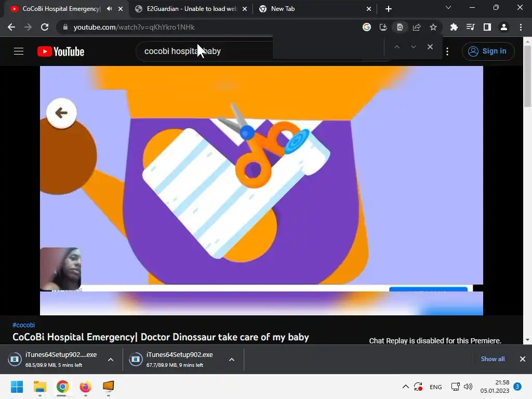Show hidden system tray icons
Image resolution: width=532 pixels, height=399 pixels.
(405, 387)
